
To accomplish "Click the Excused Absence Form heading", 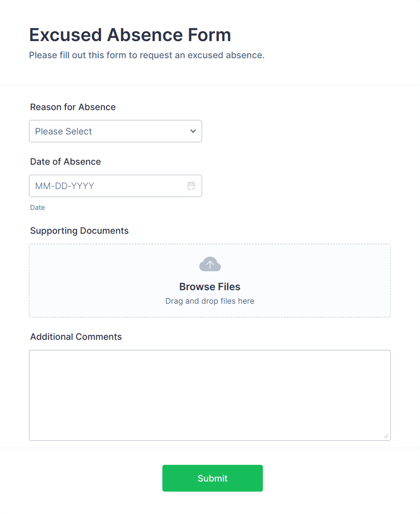I will click(130, 35).
